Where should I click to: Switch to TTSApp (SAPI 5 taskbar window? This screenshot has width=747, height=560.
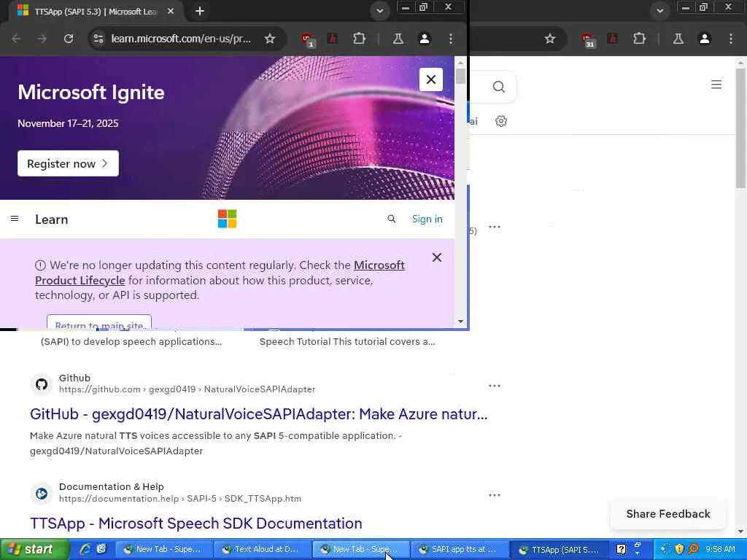(x=560, y=550)
